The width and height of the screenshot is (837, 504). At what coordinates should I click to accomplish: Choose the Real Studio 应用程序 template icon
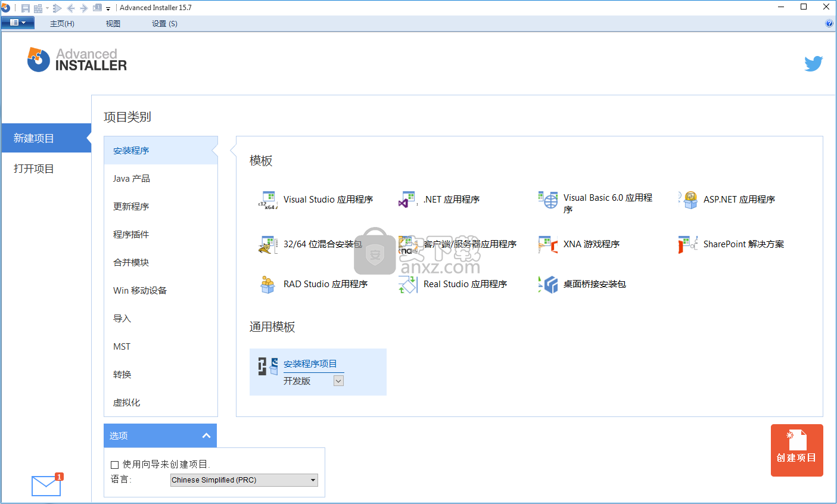[x=407, y=284]
